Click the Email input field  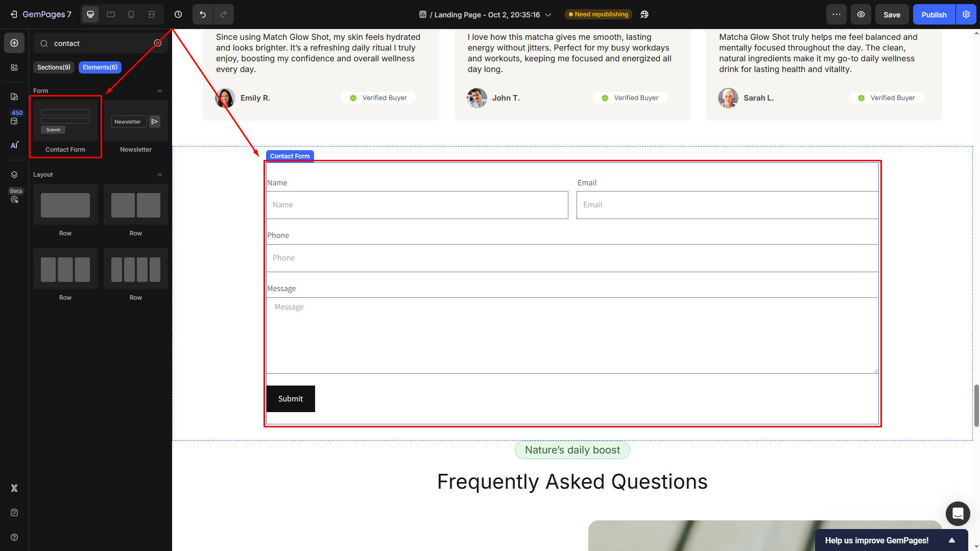[727, 205]
